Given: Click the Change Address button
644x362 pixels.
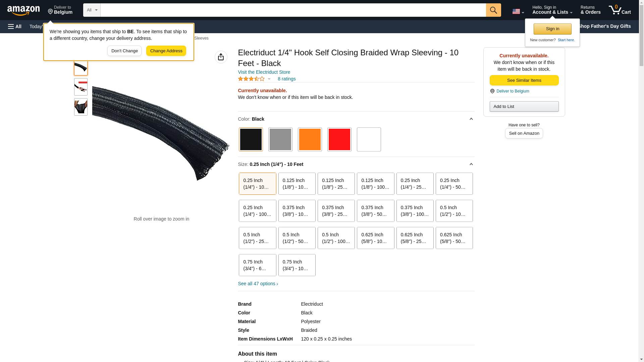Looking at the screenshot, I should pyautogui.click(x=166, y=51).
